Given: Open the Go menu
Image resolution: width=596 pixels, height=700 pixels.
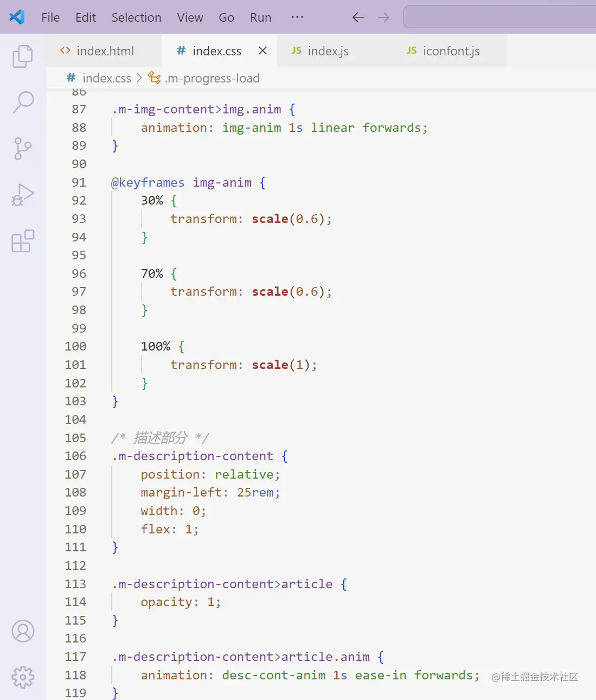Looking at the screenshot, I should 226,17.
